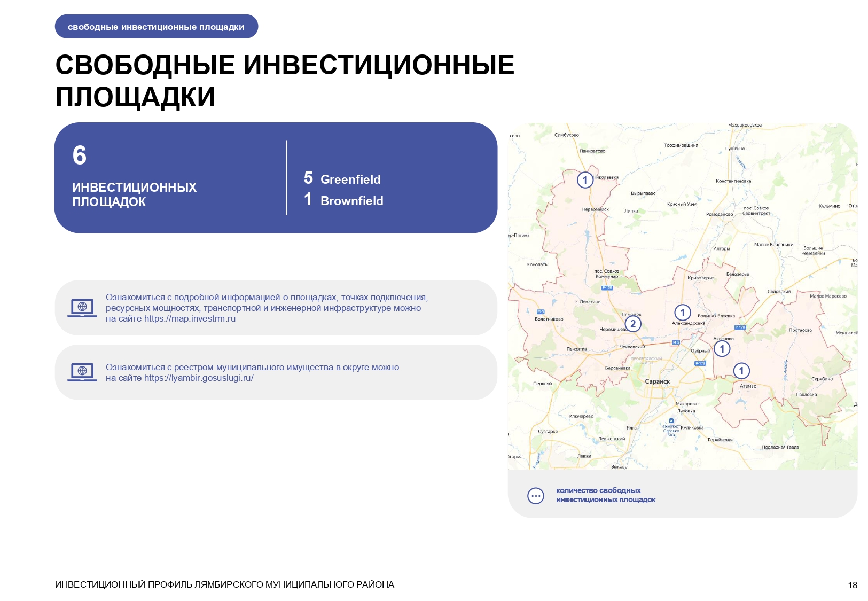Select map marker 1 near Атемар
The image size is (868, 601).
point(741,371)
